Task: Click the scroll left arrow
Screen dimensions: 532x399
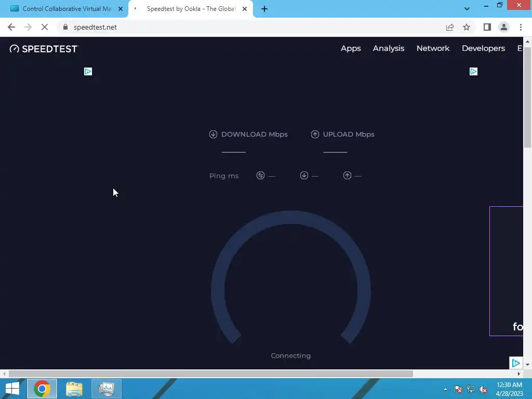Action: pyautogui.click(x=4, y=374)
